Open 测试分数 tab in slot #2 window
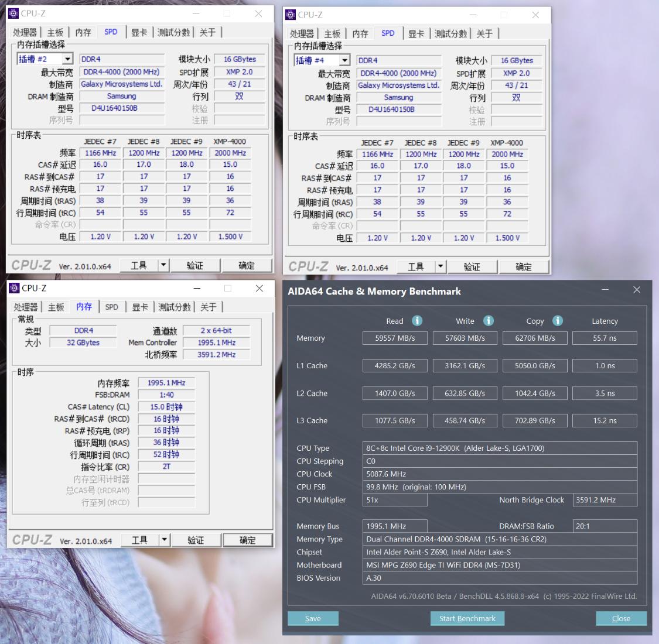Viewport: 659px width, 644px height. (x=173, y=32)
